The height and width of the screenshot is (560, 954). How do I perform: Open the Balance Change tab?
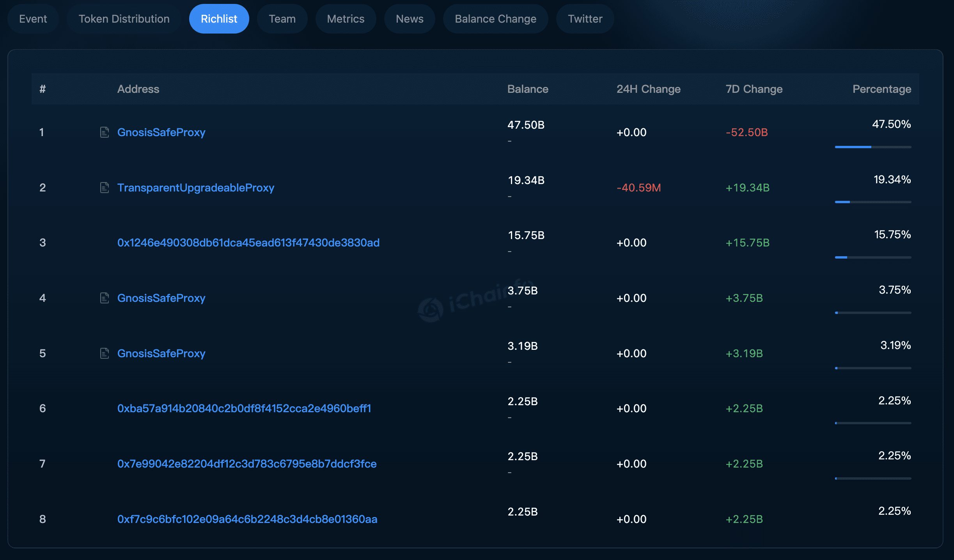point(495,18)
